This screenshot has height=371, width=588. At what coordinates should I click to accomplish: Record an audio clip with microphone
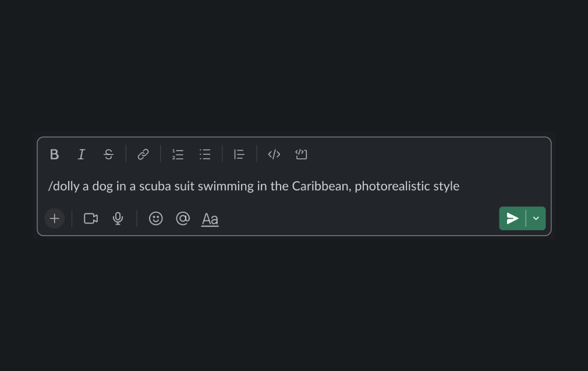(118, 219)
